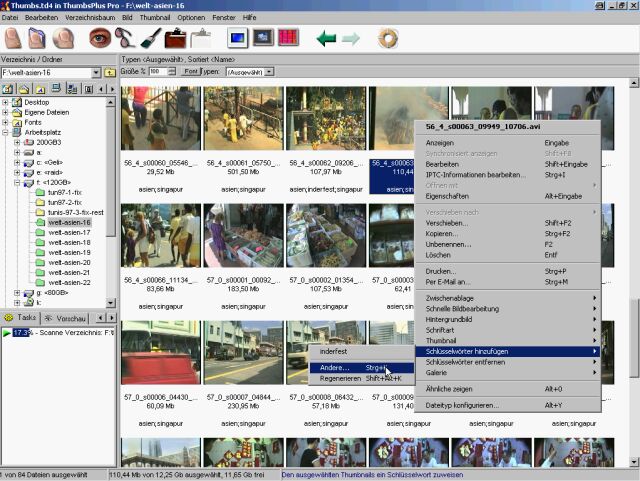
Task: Open the path combo box dropdown arrow
Action: coord(96,73)
